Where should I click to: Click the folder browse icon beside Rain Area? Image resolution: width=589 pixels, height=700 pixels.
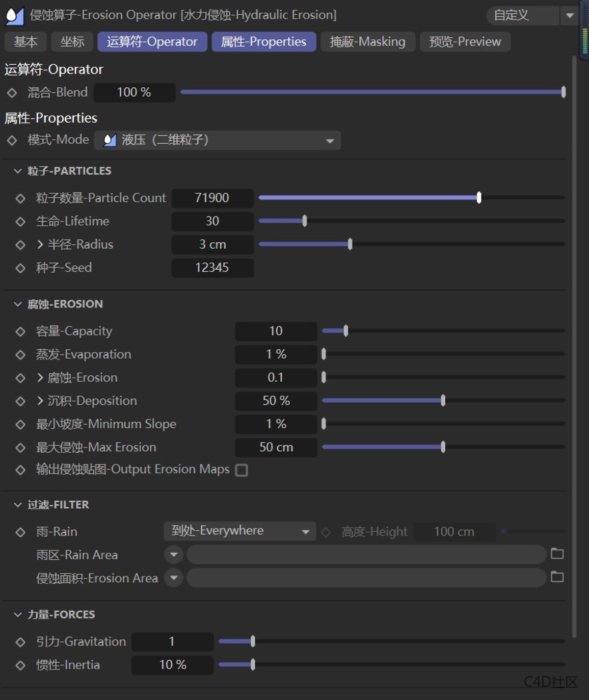click(x=557, y=554)
